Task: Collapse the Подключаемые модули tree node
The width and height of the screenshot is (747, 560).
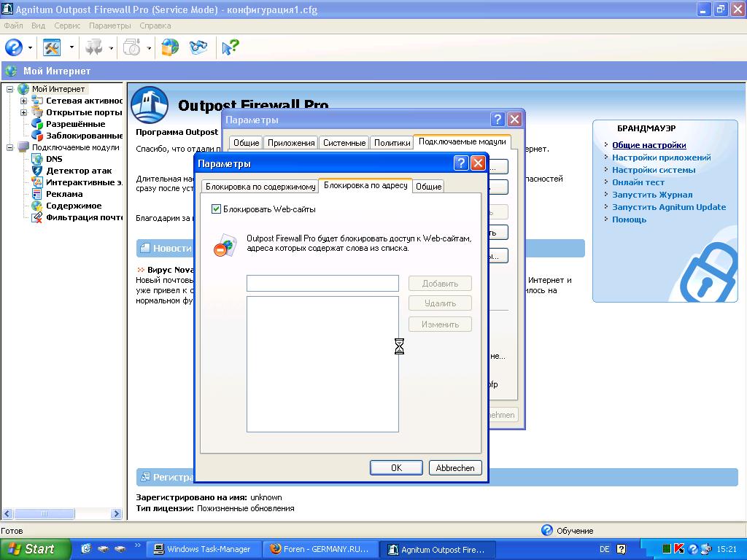Action: (9, 147)
